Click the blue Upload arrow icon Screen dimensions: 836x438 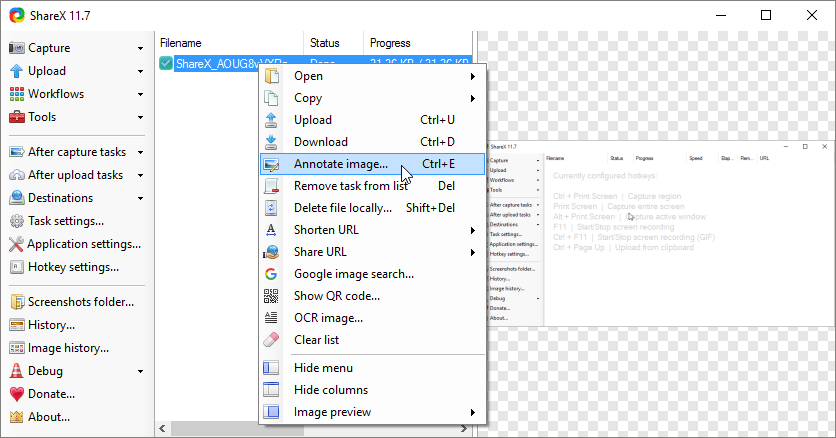(x=17, y=71)
